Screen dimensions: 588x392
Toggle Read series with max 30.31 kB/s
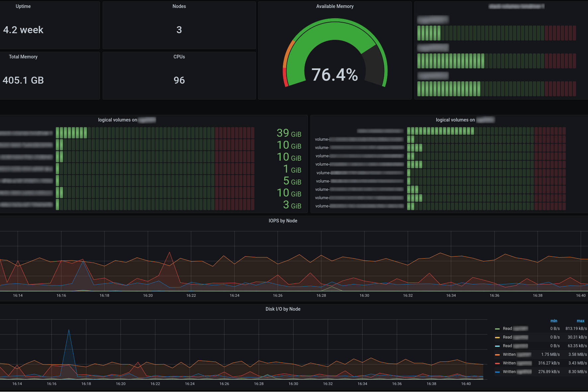point(515,337)
